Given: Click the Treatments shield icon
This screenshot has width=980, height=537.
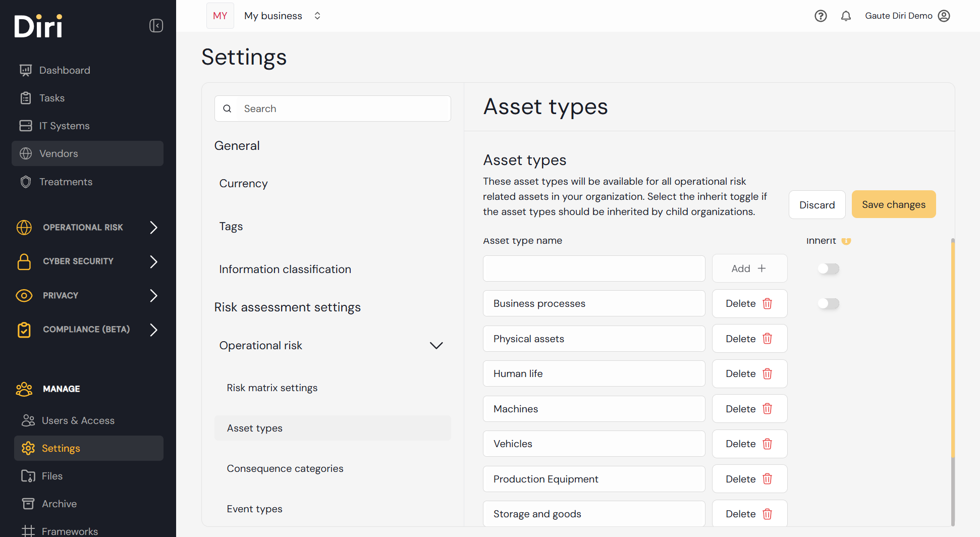Looking at the screenshot, I should (26, 182).
